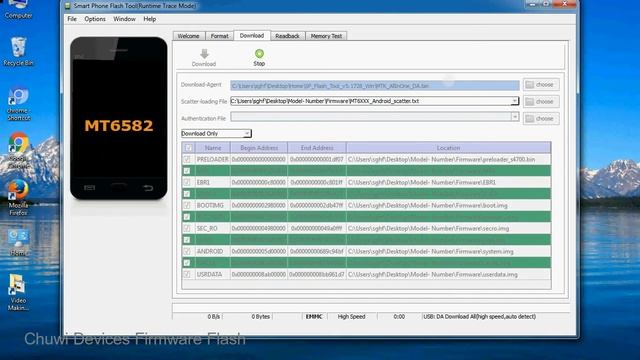Open the Home desktop icon
Viewport: 640px width, 360px height.
coord(18,243)
